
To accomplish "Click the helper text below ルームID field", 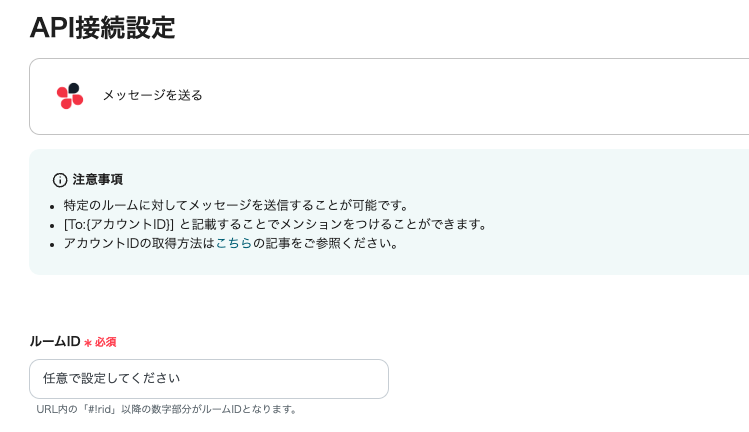I will coord(167,409).
